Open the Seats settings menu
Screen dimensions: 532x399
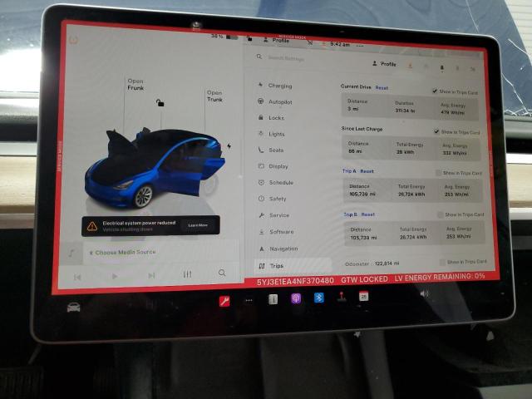pyautogui.click(x=272, y=150)
